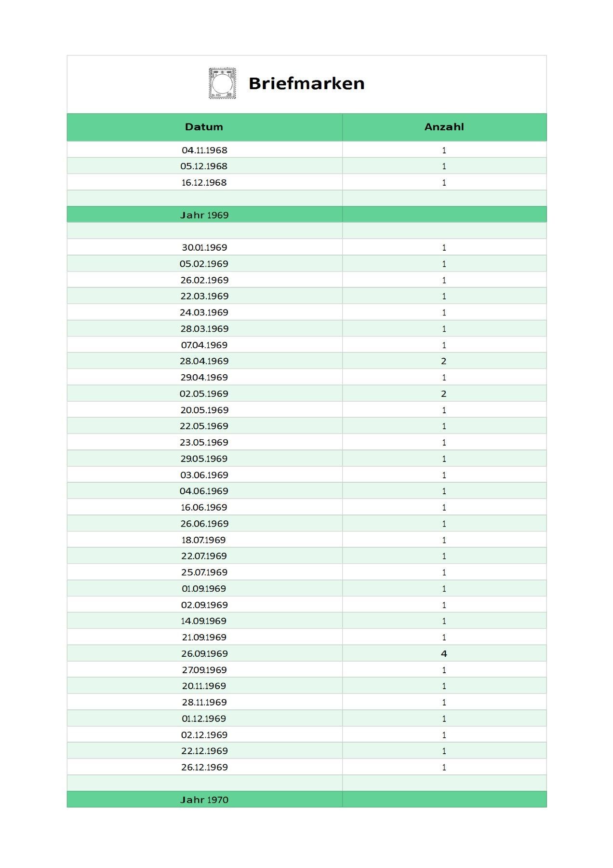Click the date cell 26.12.1969
The image size is (613, 868).
click(204, 767)
